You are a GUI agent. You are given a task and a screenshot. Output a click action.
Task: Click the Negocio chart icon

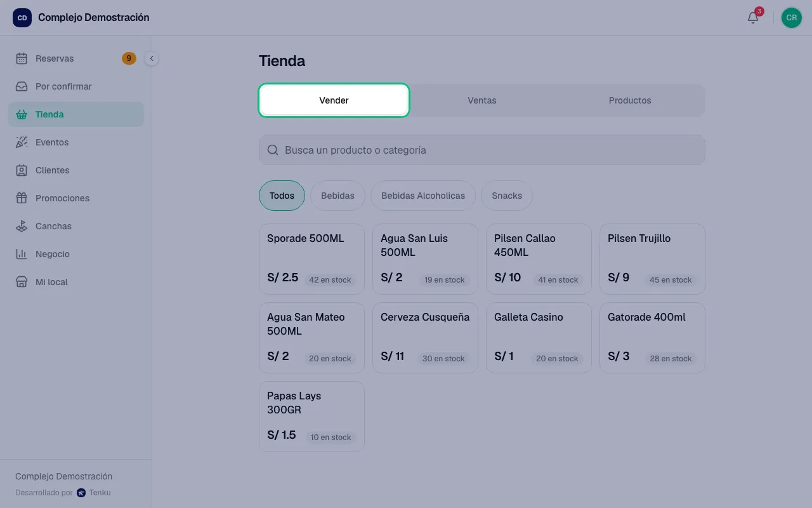coord(22,254)
